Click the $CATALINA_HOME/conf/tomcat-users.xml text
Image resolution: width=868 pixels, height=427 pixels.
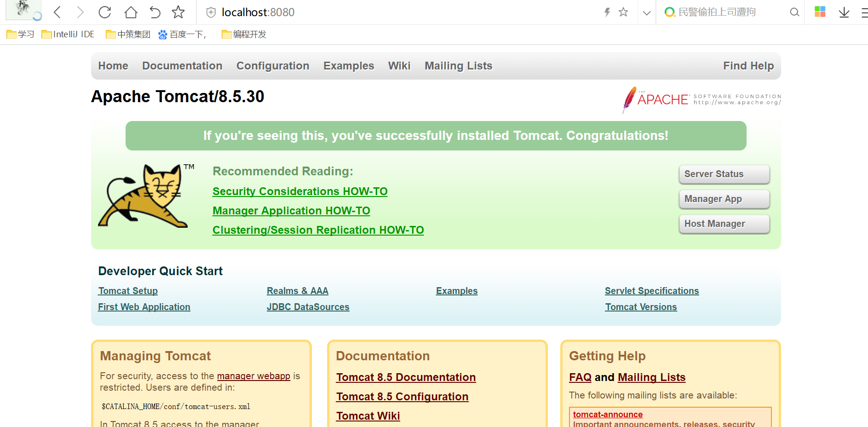point(176,407)
